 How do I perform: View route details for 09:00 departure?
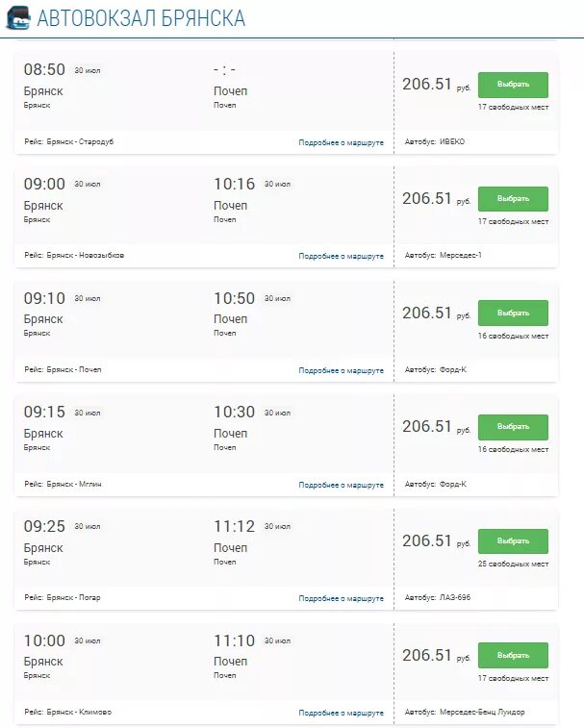341,256
